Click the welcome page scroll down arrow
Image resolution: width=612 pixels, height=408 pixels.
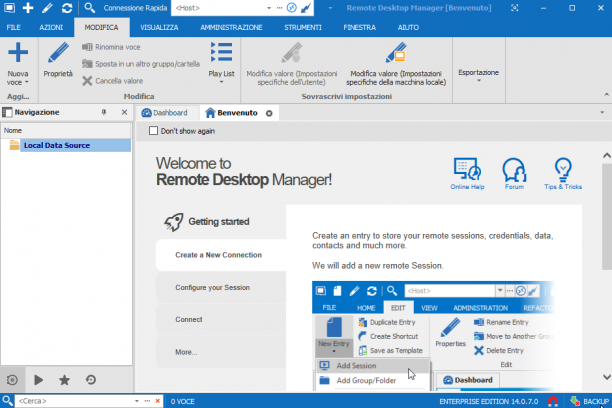point(607,377)
